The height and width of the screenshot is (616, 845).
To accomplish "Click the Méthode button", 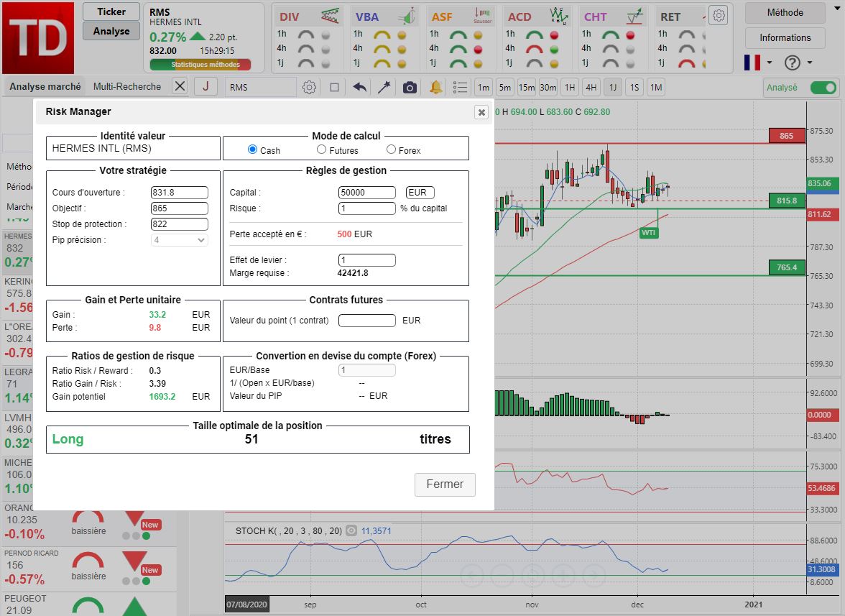I will pos(785,12).
